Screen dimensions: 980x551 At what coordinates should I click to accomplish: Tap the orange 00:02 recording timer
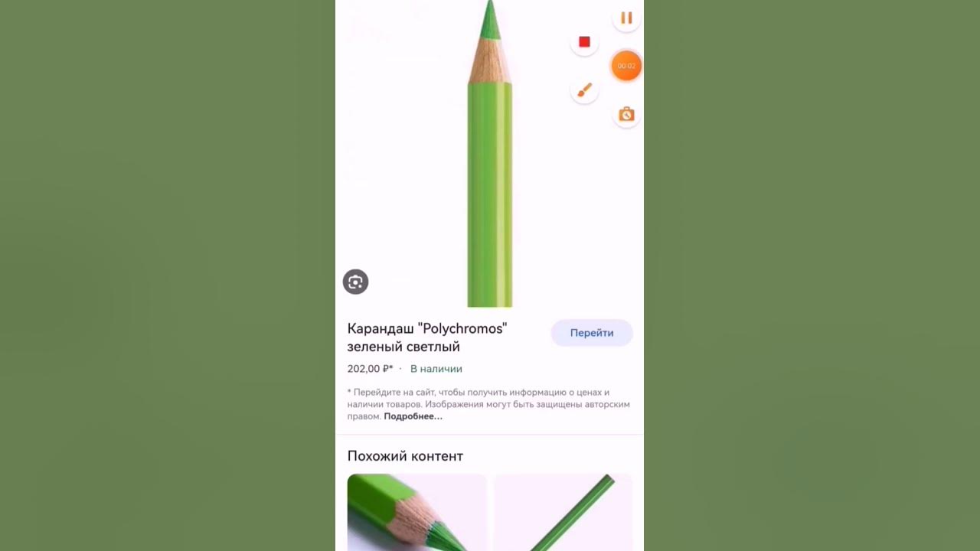(x=626, y=66)
